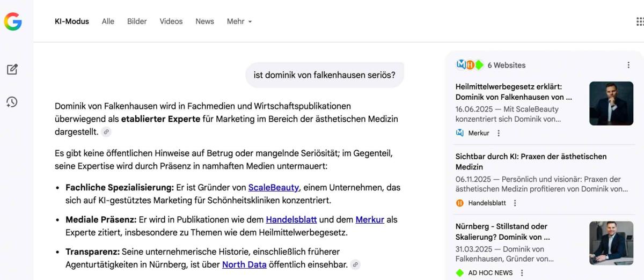Switch to the News tab
Viewport: 644px width, 280px height.
[x=204, y=21]
